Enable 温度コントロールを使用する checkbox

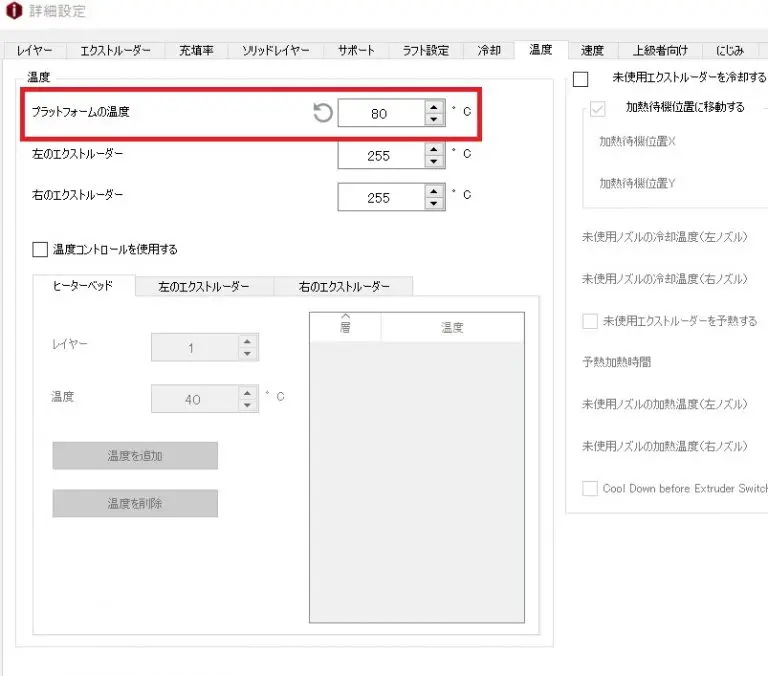(40, 249)
